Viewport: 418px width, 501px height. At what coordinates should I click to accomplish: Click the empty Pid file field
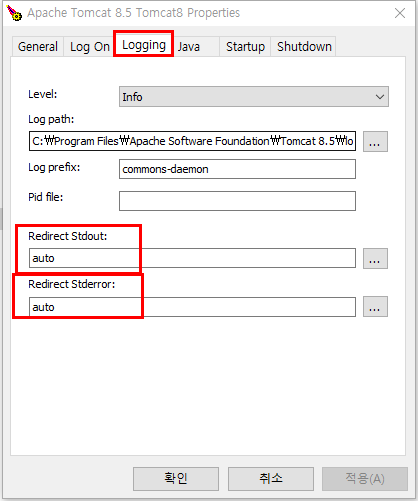pos(237,201)
